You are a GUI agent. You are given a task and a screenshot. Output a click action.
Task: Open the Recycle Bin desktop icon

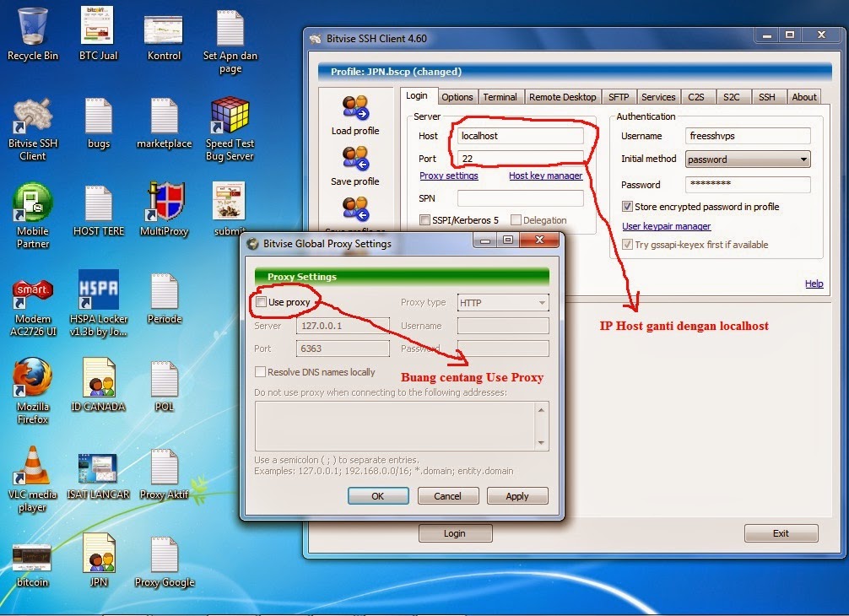[x=32, y=32]
